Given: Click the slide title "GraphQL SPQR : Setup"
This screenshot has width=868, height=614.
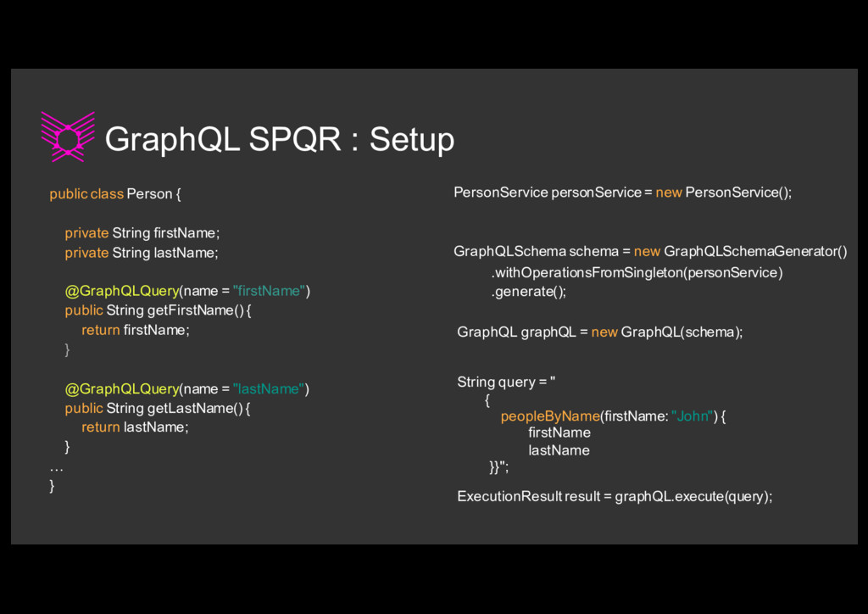Looking at the screenshot, I should (280, 139).
